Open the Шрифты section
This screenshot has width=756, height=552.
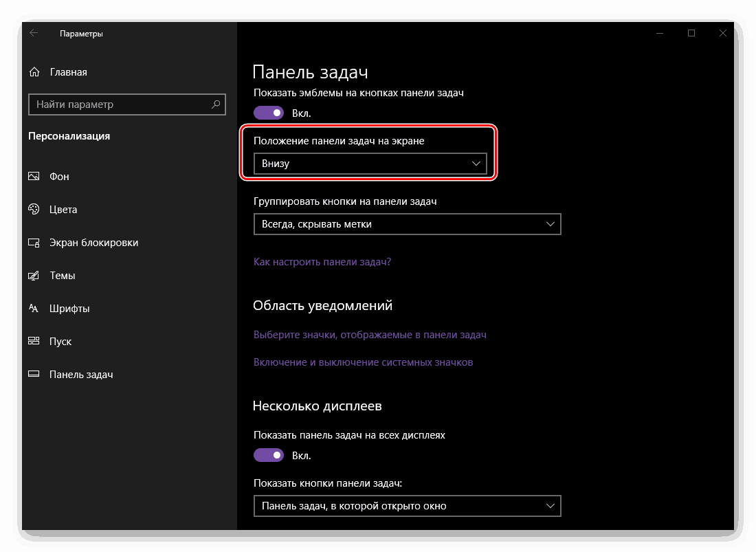click(x=69, y=309)
